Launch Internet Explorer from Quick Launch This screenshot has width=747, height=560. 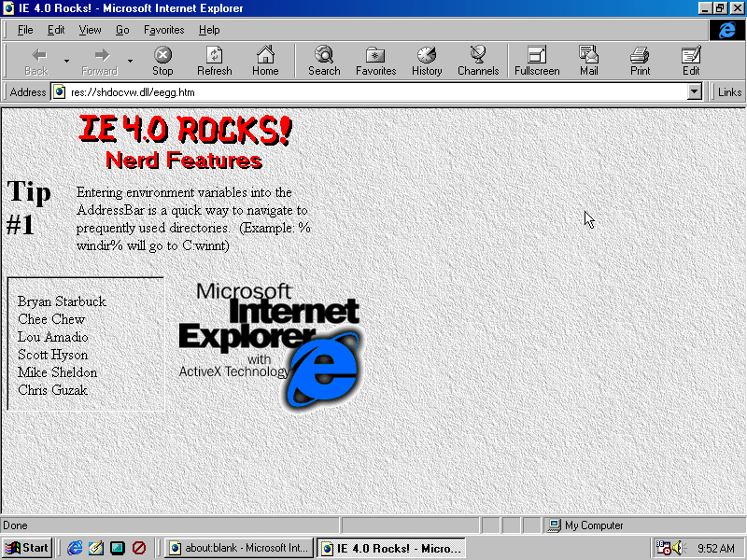coord(75,548)
